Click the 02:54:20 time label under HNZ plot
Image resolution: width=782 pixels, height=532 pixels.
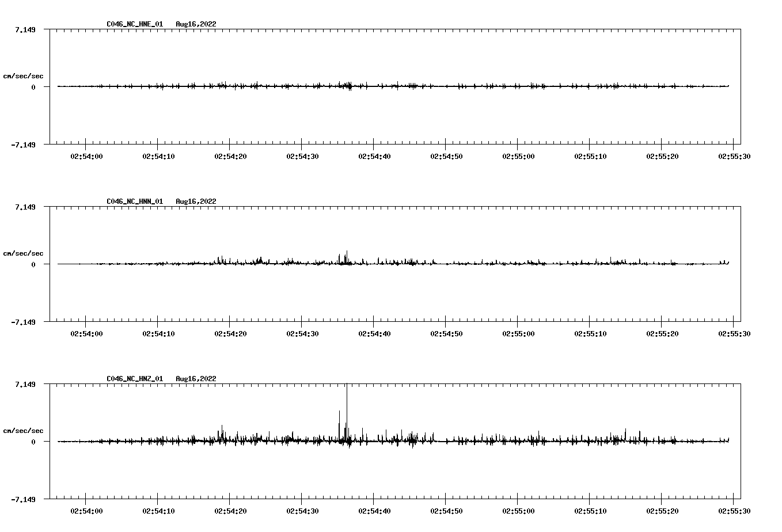pos(231,511)
